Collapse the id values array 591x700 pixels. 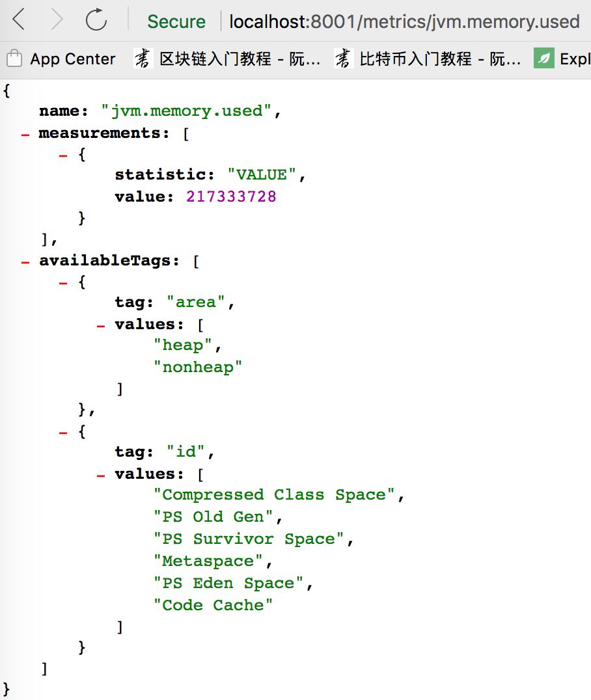101,475
